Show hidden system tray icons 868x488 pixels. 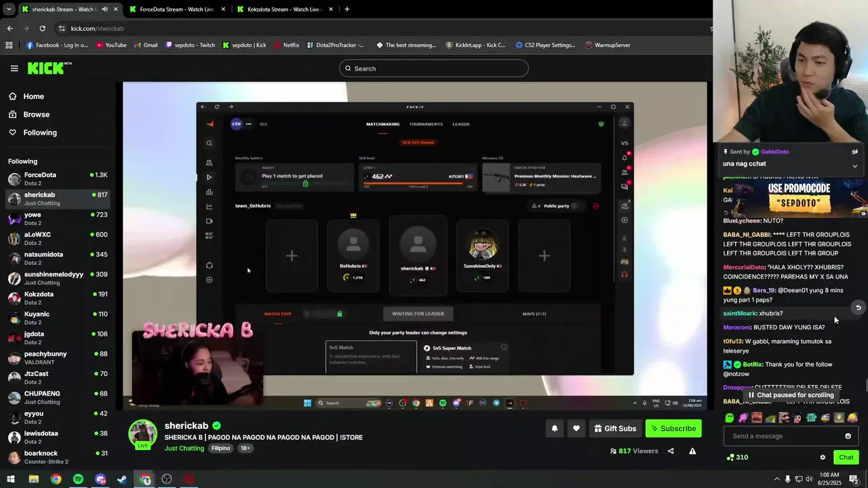click(x=777, y=479)
